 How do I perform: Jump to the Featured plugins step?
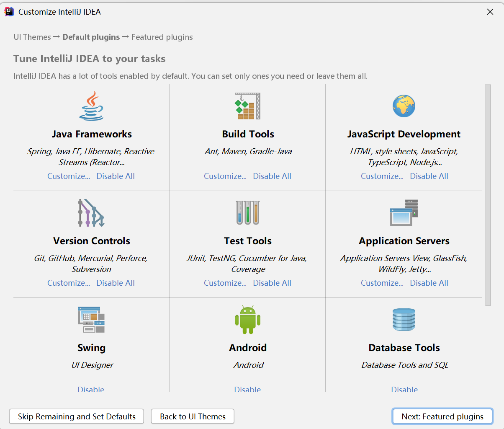162,37
